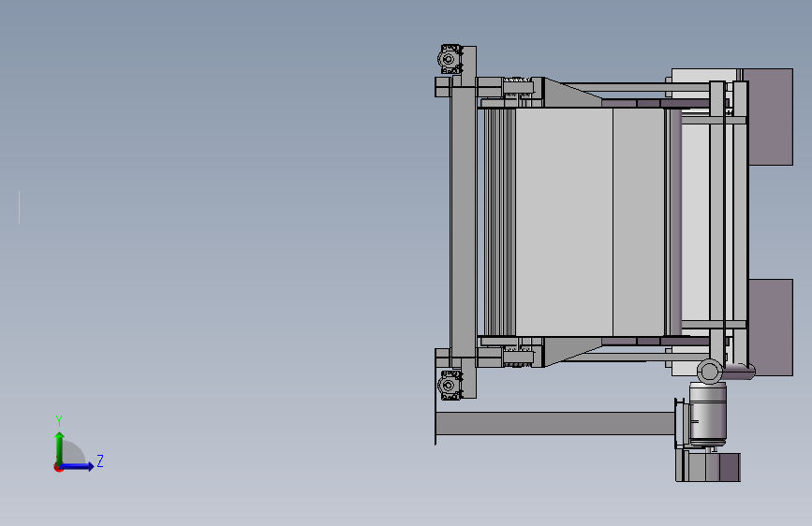Click the blue Z axis arrow of the triad

coord(78,466)
